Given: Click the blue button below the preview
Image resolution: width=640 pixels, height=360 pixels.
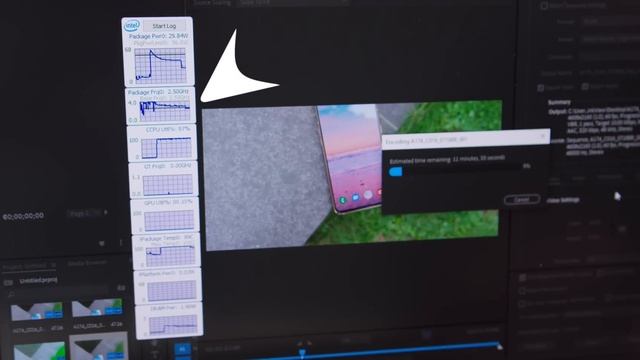Looking at the screenshot, I should 182,349.
